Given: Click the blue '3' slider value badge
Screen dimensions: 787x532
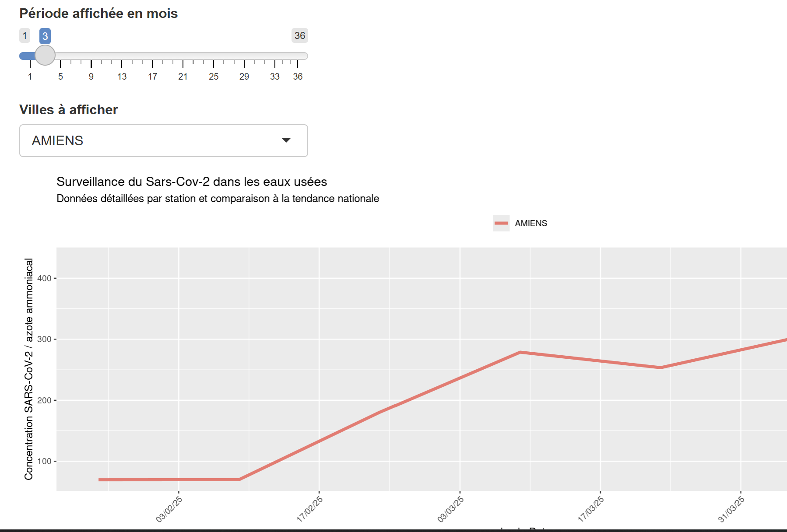Looking at the screenshot, I should (x=45, y=36).
